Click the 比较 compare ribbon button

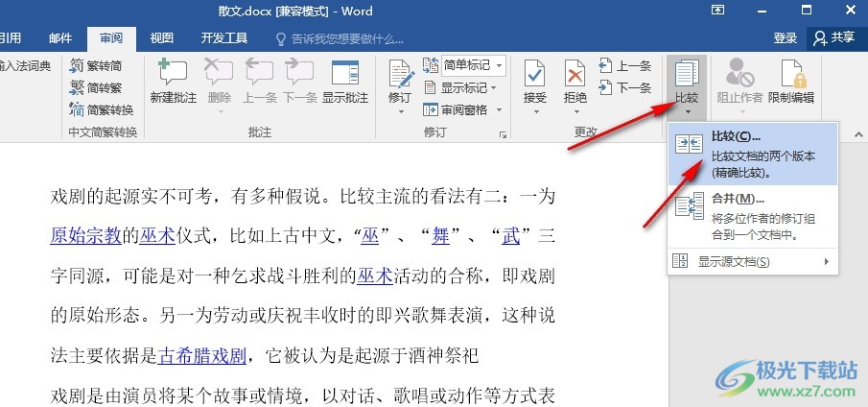[x=687, y=85]
